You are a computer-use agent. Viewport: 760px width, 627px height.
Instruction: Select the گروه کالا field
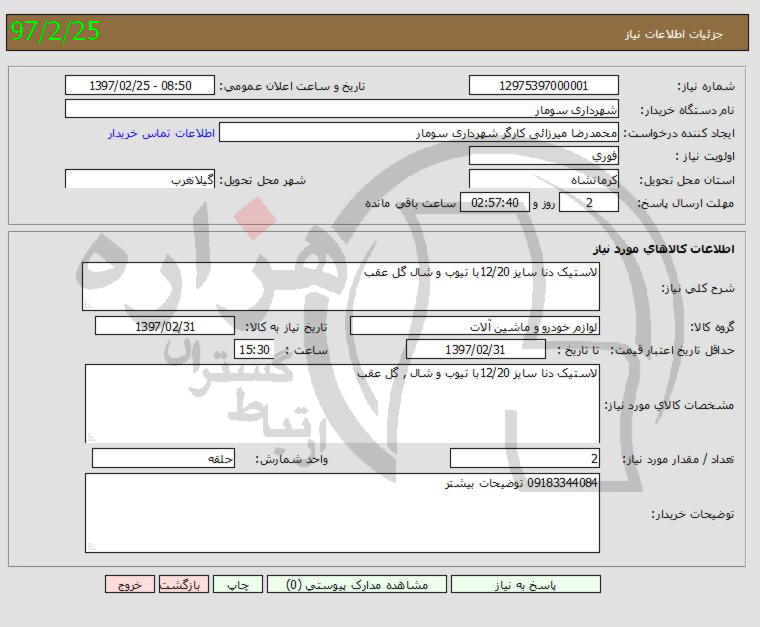(475, 326)
